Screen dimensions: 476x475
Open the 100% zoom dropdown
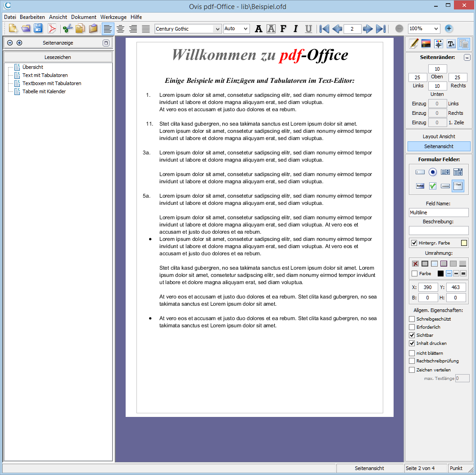pyautogui.click(x=436, y=29)
